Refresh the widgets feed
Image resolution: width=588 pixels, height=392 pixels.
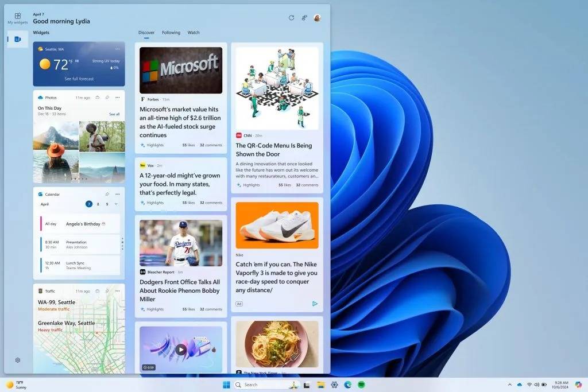(x=291, y=18)
